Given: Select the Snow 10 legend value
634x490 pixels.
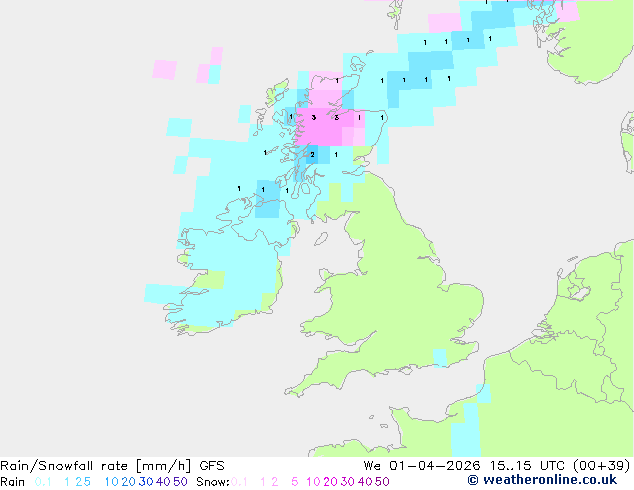Looking at the screenshot, I should tap(313, 482).
